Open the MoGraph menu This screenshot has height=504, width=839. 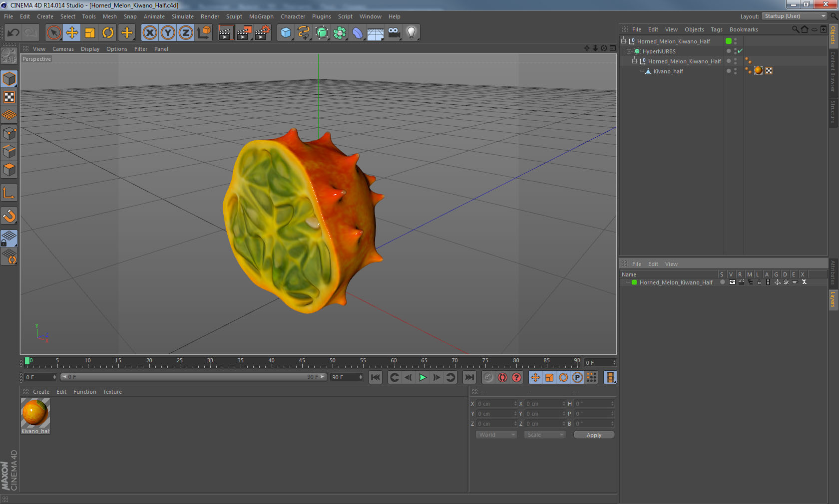pos(261,16)
